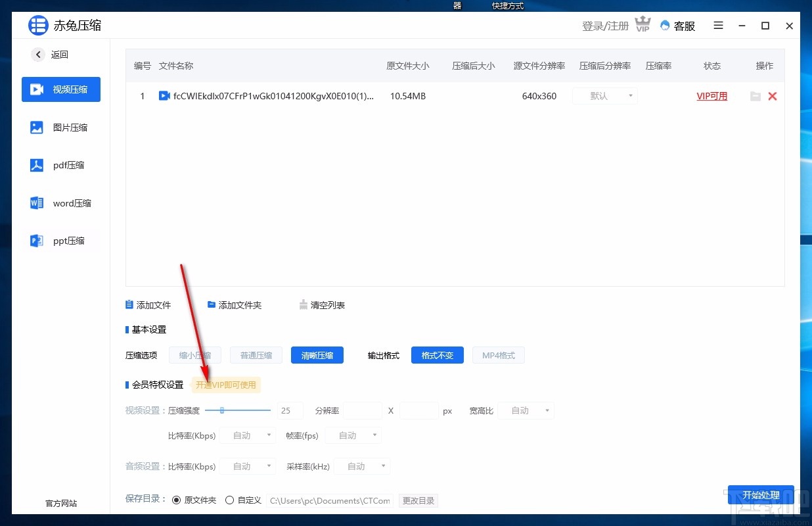Screen dimensions: 812x526
Task: Choose the 自定义 save directory option
Action: click(231, 499)
